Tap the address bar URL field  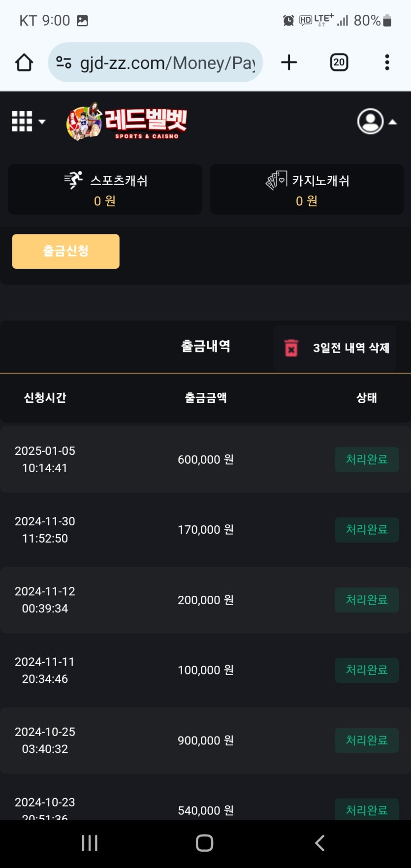[167, 63]
